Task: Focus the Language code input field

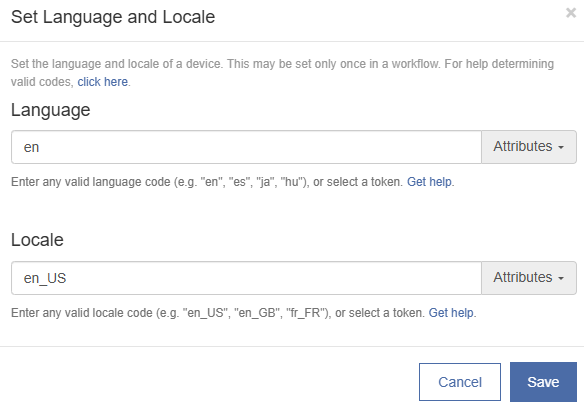Action: pos(246,147)
